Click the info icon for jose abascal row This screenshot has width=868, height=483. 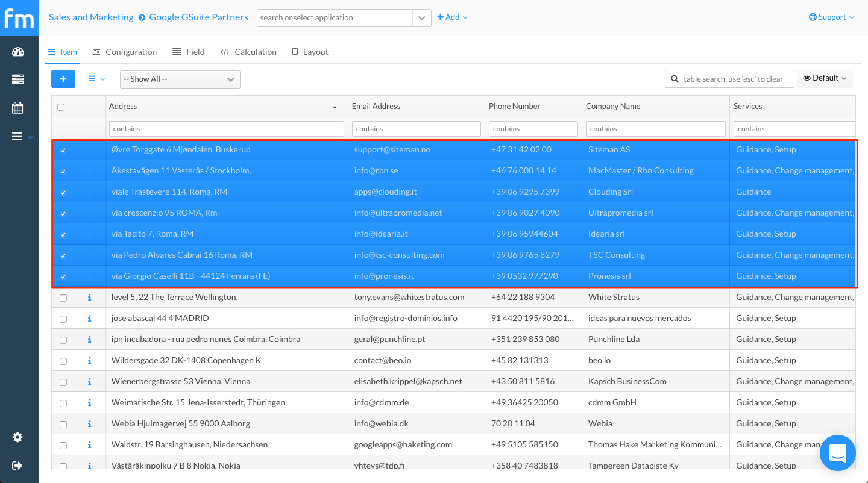point(90,318)
